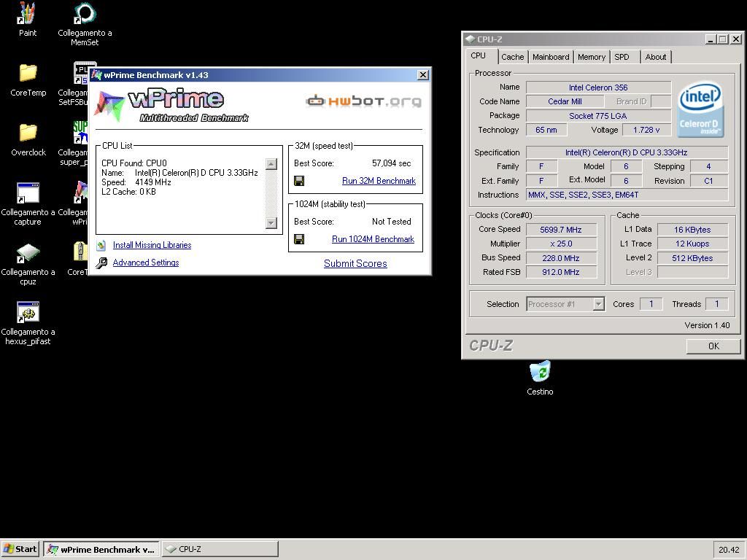Open the Cestino recycle bin
747x560 pixels.
click(x=540, y=378)
